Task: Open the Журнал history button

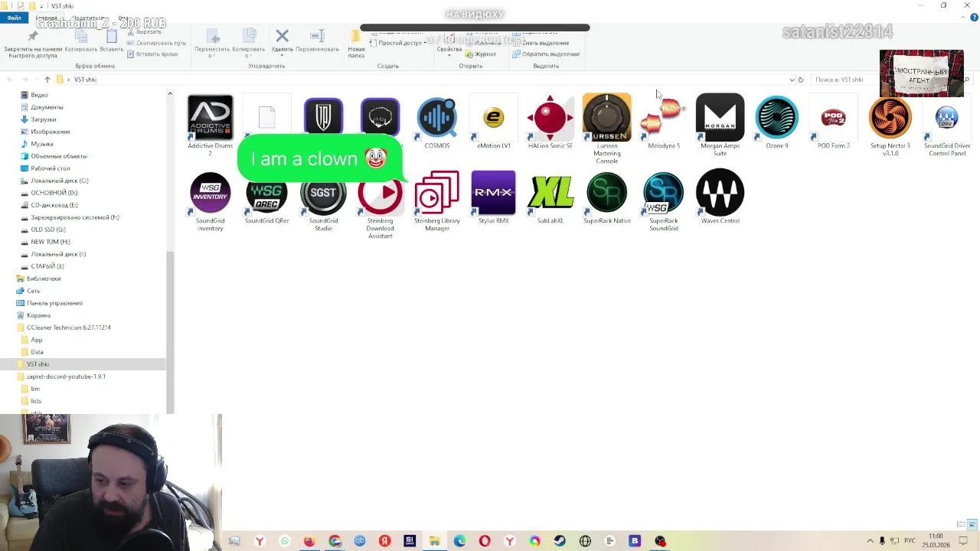Action: coord(480,54)
